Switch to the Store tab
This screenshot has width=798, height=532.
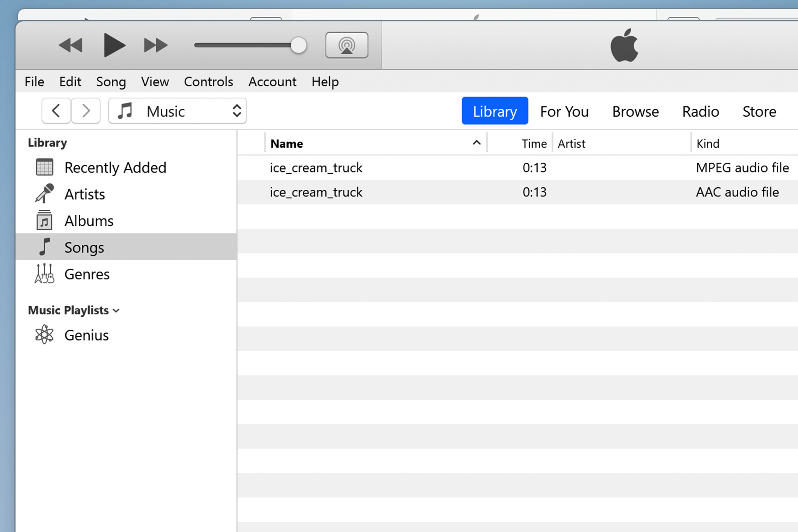[x=759, y=112]
